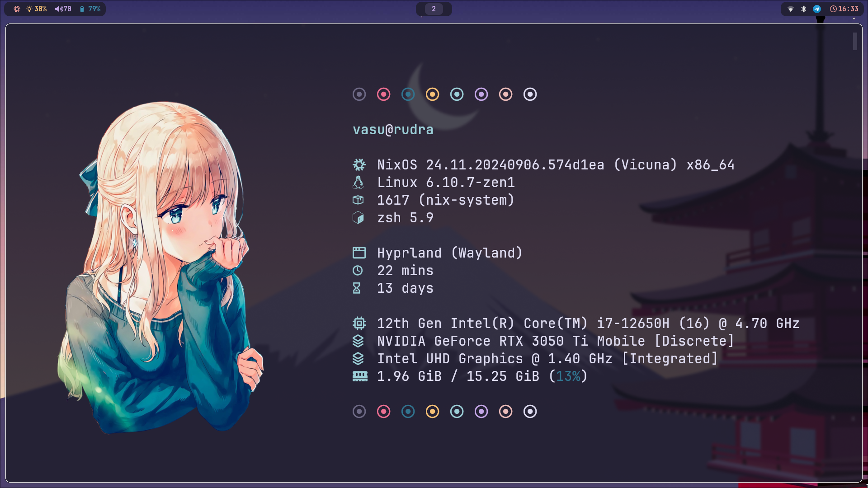Click the pink circle in top row

[x=383, y=94]
